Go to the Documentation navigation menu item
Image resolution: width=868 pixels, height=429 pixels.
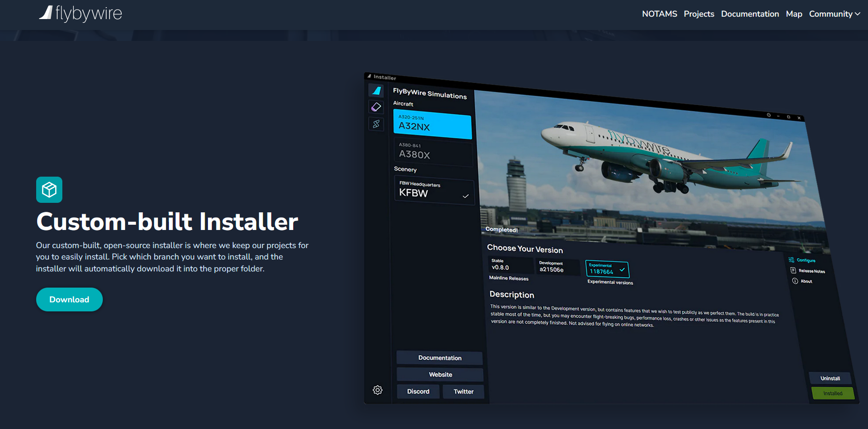[x=750, y=14]
